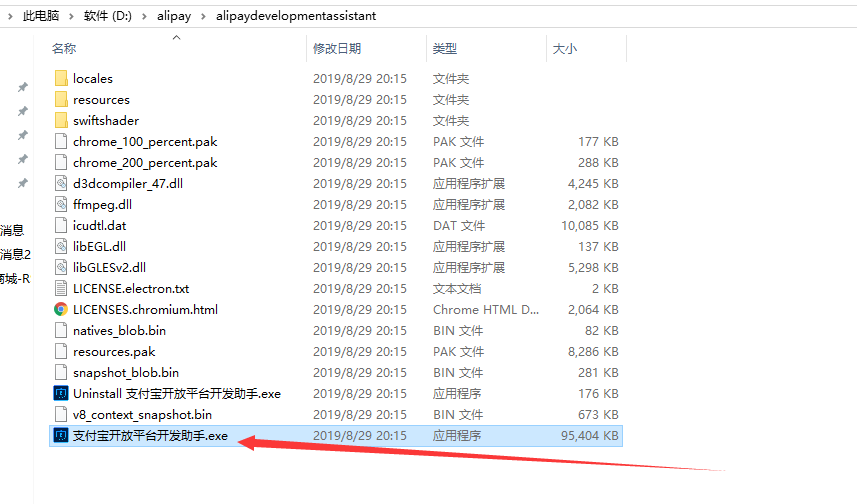Image resolution: width=857 pixels, height=504 pixels.
Task: Click 8,286 KB size of resources.pak
Action: 593,351
